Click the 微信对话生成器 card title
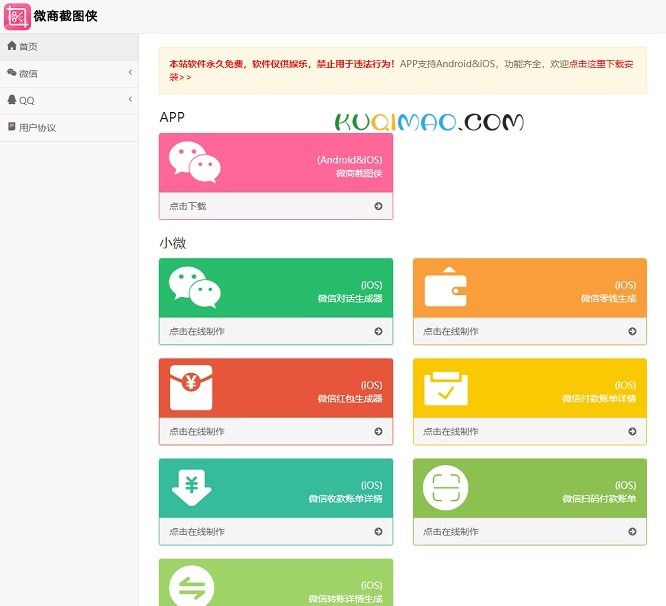This screenshot has height=606, width=666. [350, 299]
